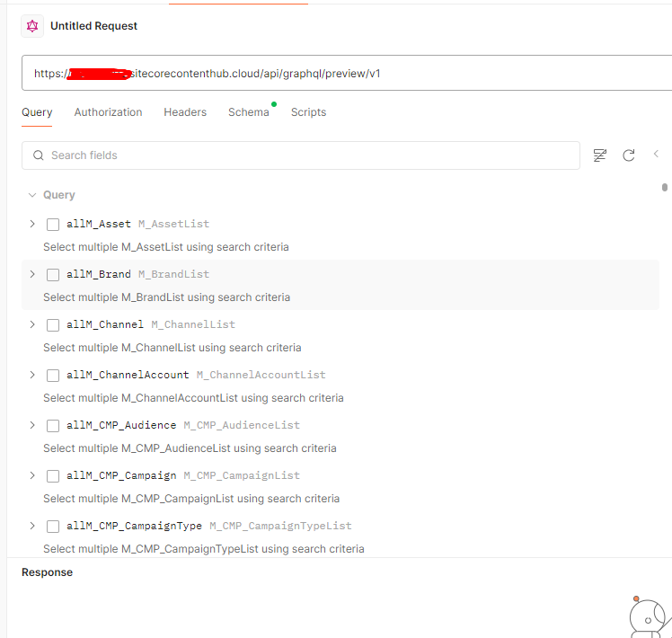Switch to the Query tab
This screenshot has height=638, width=672.
point(37,112)
